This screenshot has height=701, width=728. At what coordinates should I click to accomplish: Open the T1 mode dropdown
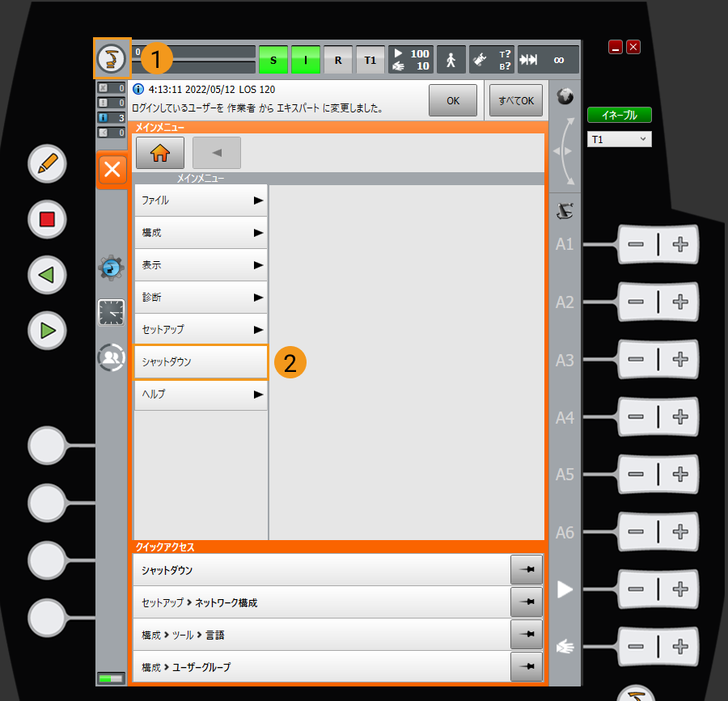click(x=620, y=139)
